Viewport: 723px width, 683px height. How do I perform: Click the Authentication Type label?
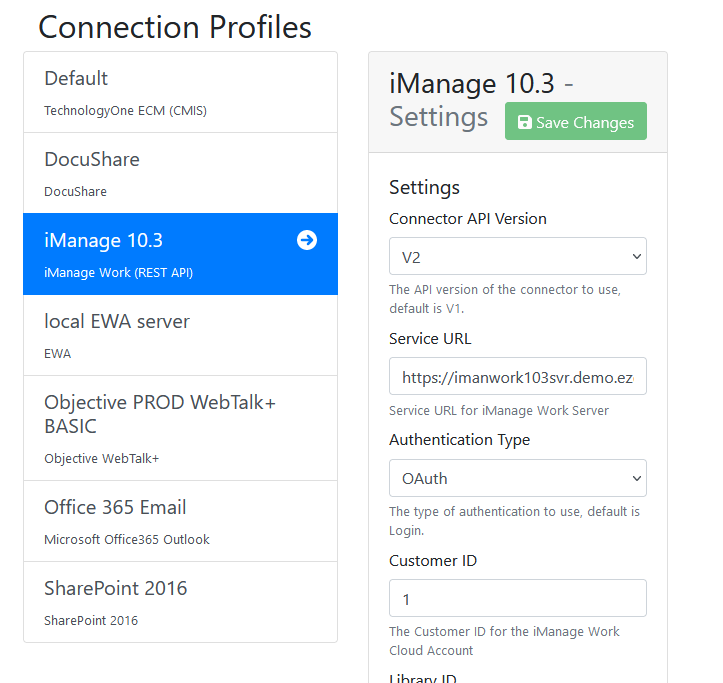[459, 440]
